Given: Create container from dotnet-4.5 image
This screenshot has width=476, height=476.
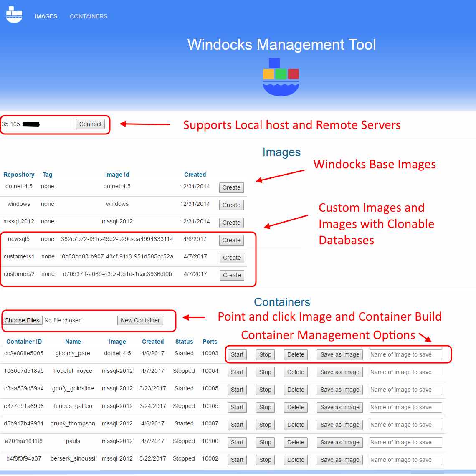Looking at the screenshot, I should (231, 187).
